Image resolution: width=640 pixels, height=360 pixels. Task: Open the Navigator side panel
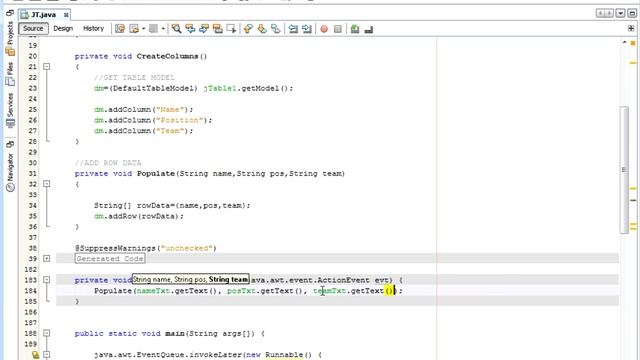(10, 172)
